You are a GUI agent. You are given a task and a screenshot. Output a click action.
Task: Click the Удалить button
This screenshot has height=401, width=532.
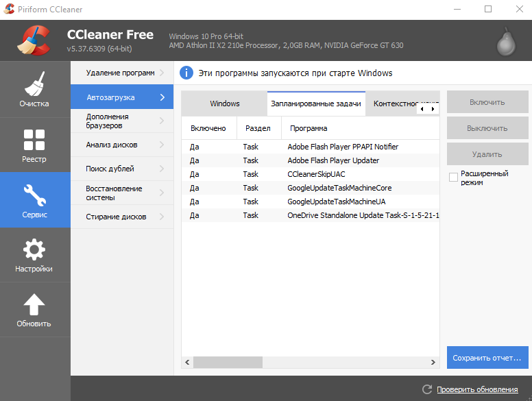487,154
